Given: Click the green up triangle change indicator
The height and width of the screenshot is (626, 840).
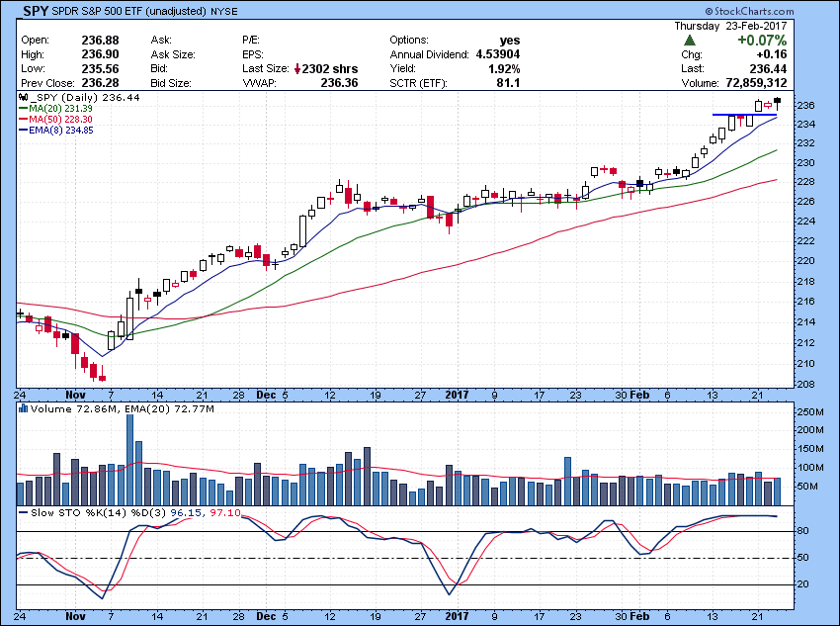Looking at the screenshot, I should (690, 41).
